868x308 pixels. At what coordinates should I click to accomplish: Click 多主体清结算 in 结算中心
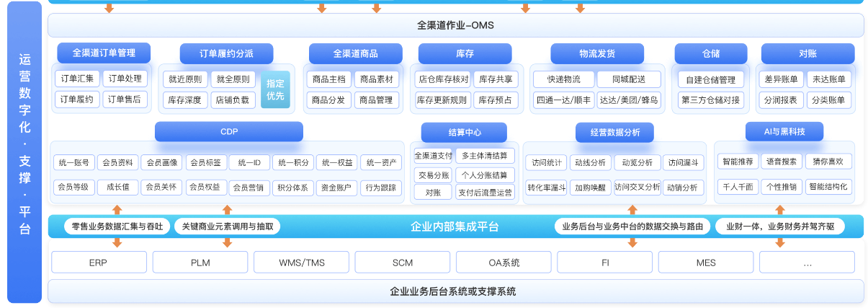(x=484, y=156)
